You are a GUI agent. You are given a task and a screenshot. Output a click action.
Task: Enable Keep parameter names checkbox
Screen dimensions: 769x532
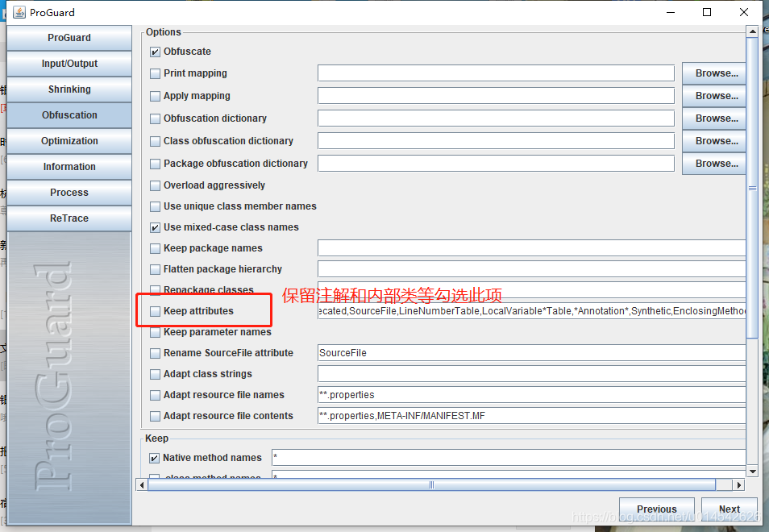click(x=155, y=332)
